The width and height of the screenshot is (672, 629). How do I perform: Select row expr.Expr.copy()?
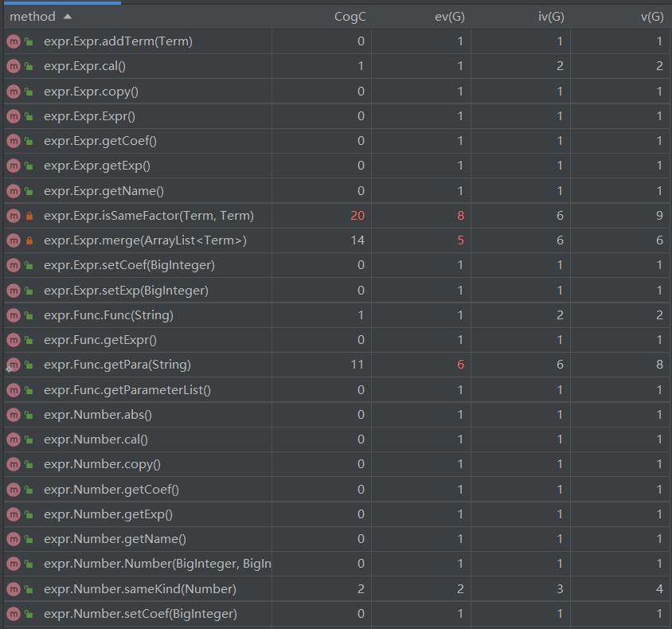[x=337, y=92]
